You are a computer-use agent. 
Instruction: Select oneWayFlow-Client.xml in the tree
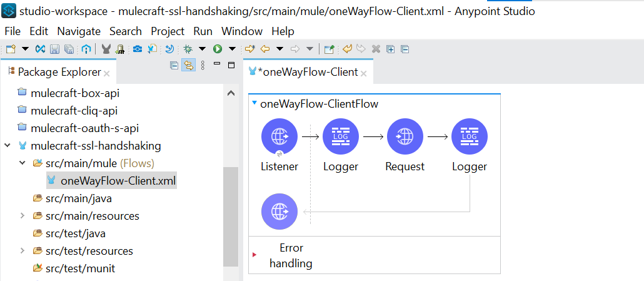click(x=118, y=181)
